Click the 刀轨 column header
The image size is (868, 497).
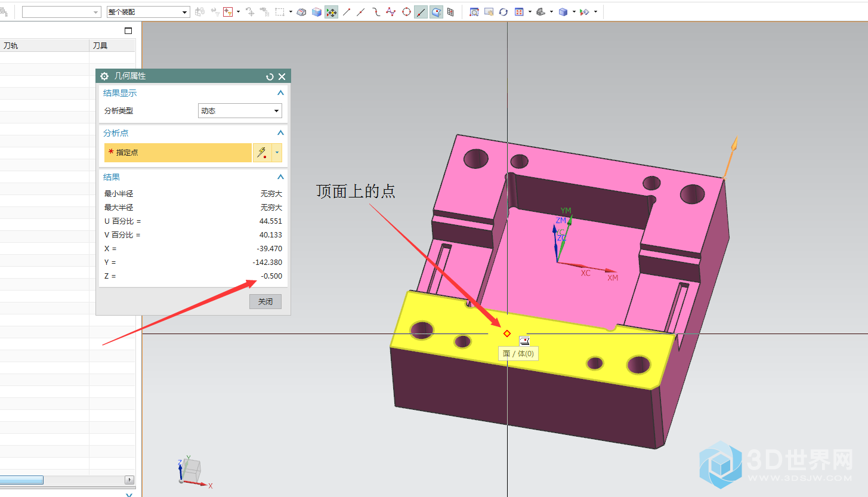(45, 45)
